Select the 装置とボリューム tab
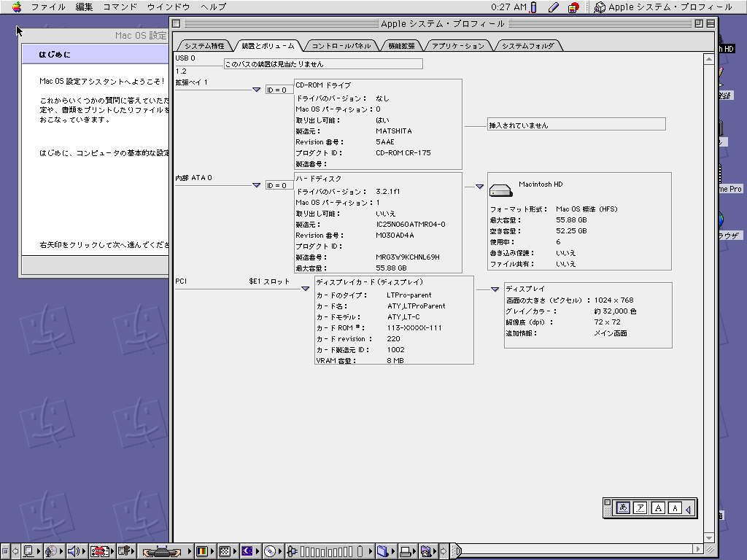The height and width of the screenshot is (560, 747). (x=268, y=46)
